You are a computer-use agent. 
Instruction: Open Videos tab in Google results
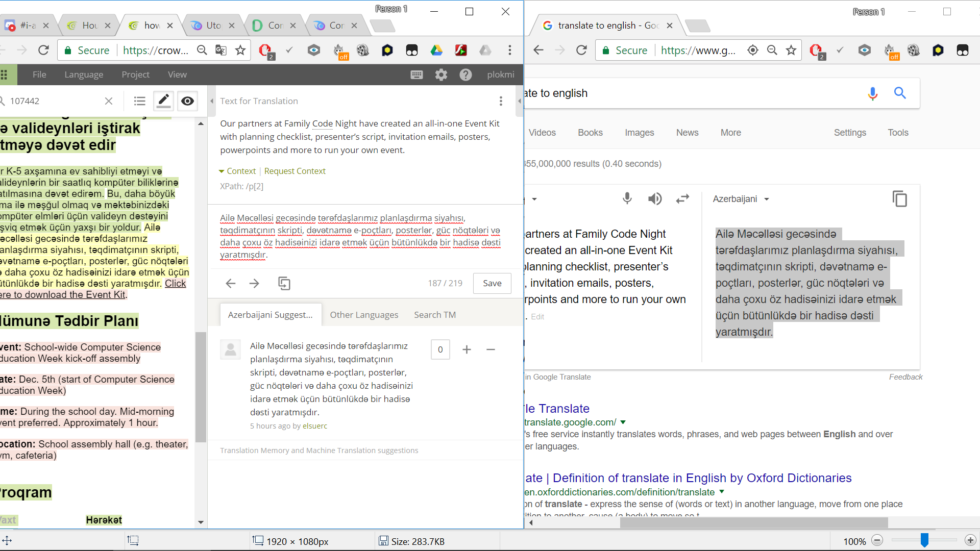pyautogui.click(x=542, y=133)
